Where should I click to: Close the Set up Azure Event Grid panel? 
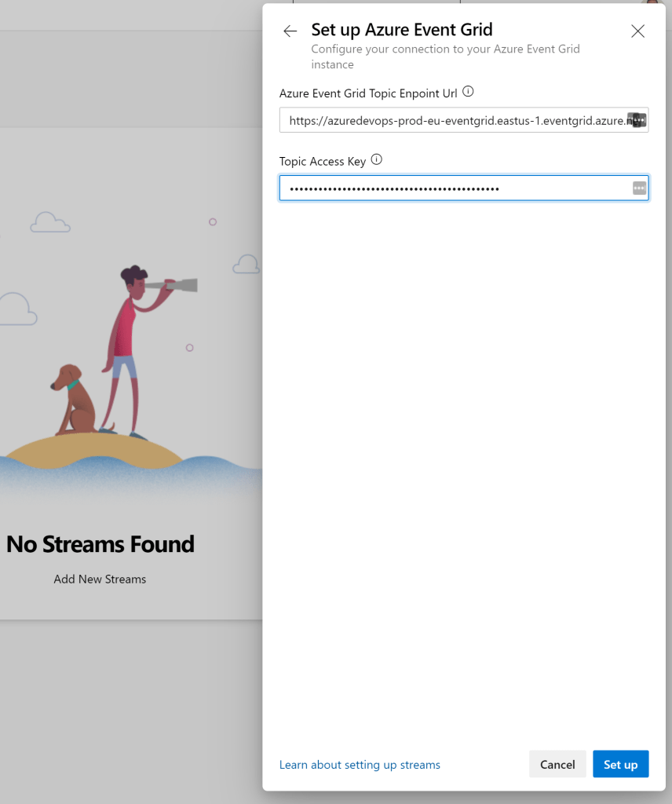637,31
